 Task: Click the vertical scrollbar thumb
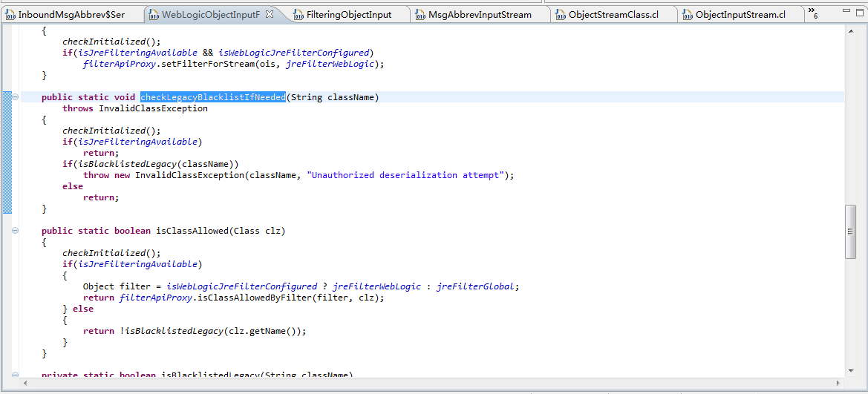pyautogui.click(x=851, y=232)
